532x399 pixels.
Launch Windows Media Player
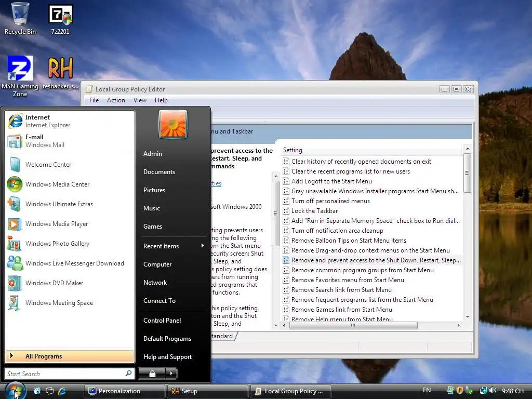70,223
